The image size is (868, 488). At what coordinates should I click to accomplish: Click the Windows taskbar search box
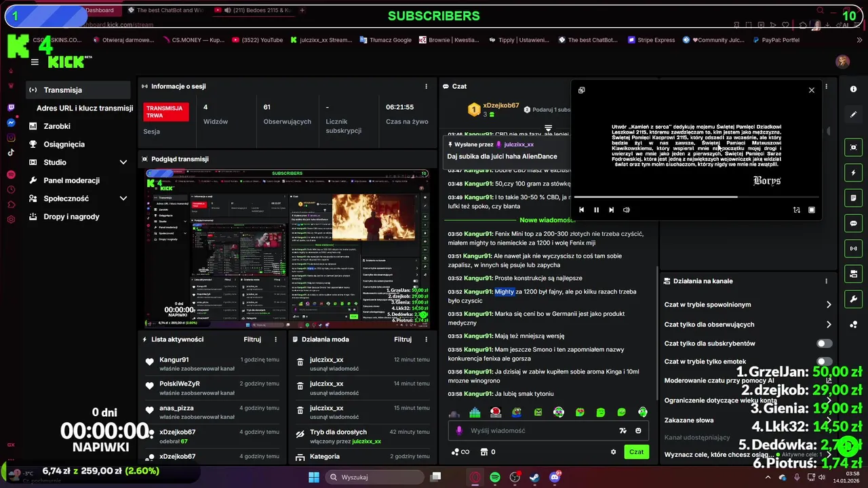click(375, 477)
